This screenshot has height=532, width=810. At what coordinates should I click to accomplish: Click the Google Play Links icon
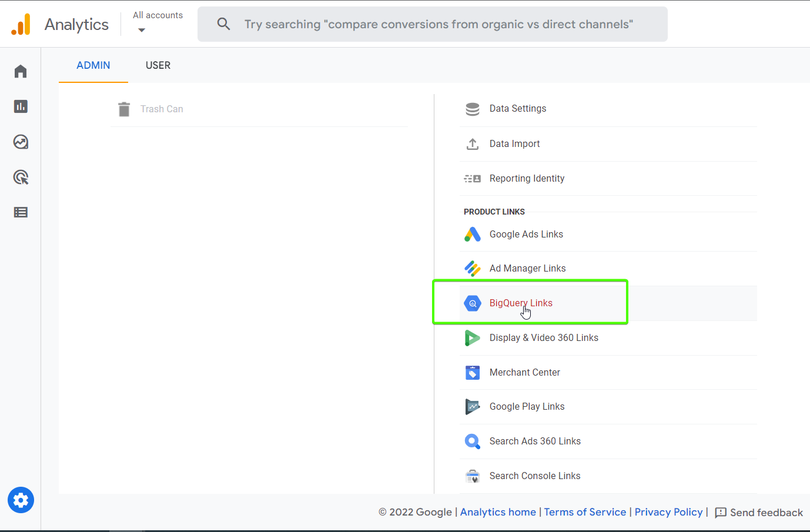[x=473, y=406]
